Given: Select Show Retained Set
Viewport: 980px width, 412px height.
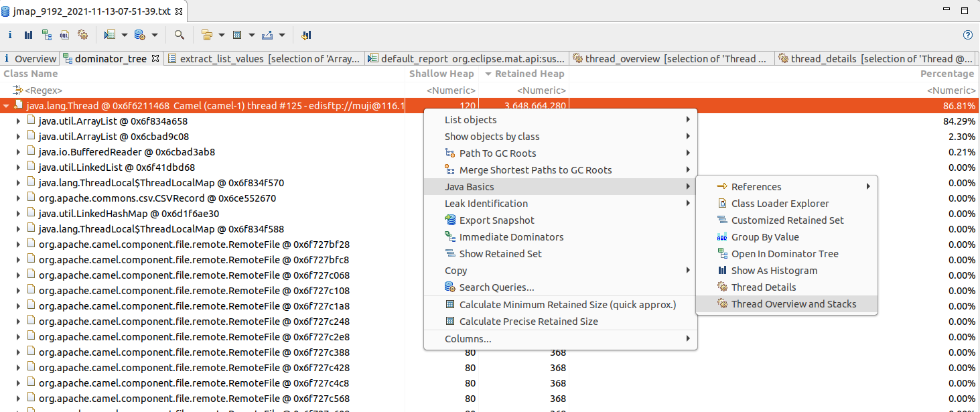Looking at the screenshot, I should coord(561,254).
